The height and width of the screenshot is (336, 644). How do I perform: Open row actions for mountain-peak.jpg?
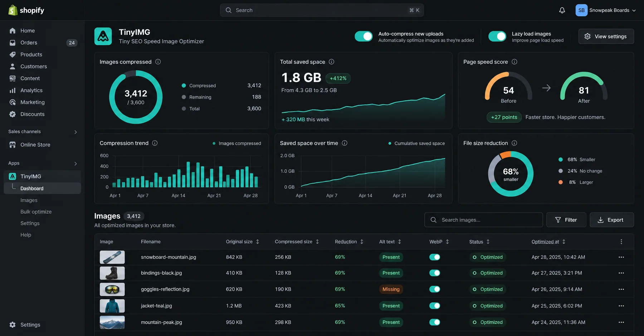click(x=621, y=322)
